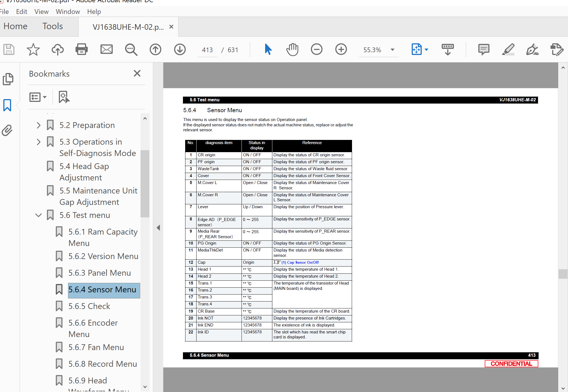Add a comment sticky note
The height and width of the screenshot is (392, 568).
click(x=484, y=50)
